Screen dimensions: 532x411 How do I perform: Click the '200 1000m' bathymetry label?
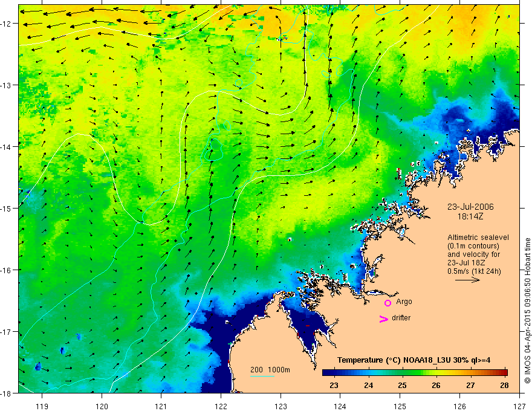270,370
